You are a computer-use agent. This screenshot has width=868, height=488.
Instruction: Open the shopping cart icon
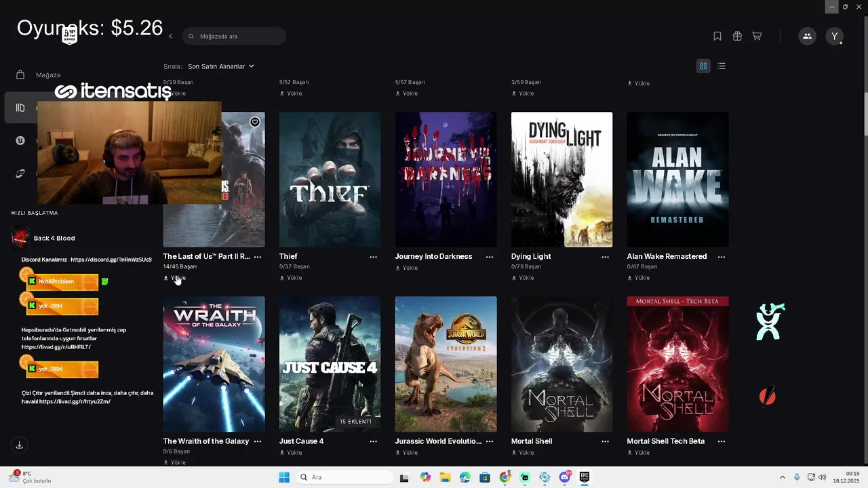tap(757, 36)
